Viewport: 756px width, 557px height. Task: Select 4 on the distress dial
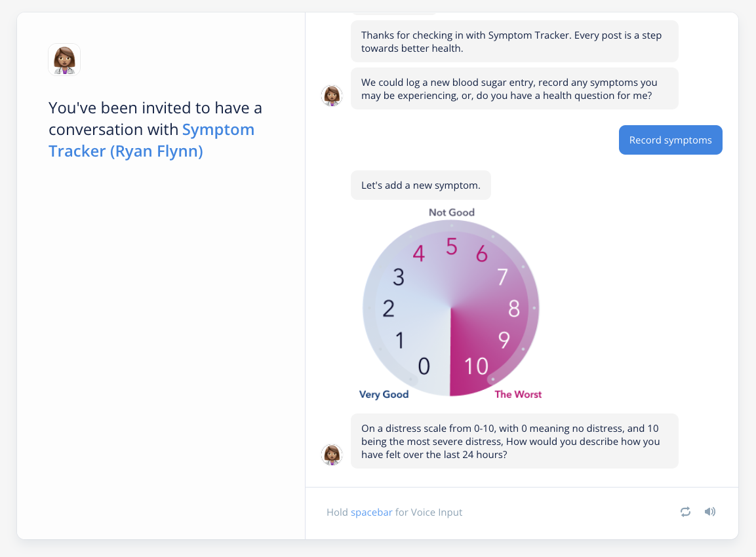point(418,254)
